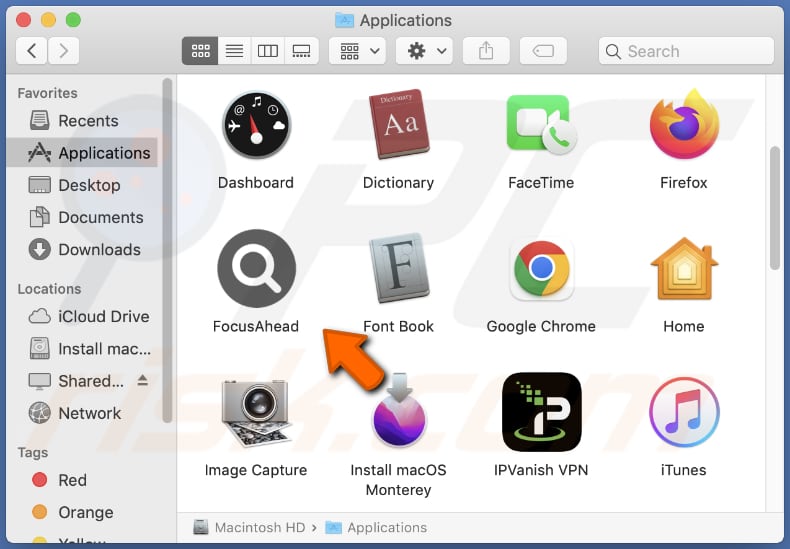Select the IPVanish VPN app icon

[542, 412]
